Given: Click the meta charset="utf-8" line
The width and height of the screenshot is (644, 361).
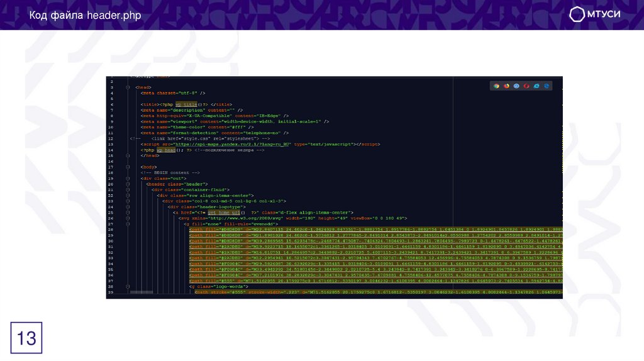Looking at the screenshot, I should tap(173, 93).
